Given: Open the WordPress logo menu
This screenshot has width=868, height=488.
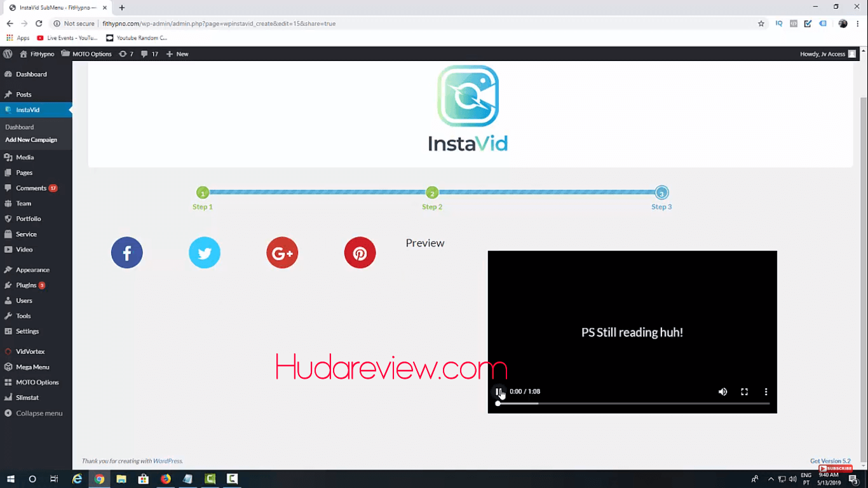Looking at the screenshot, I should pos(8,54).
